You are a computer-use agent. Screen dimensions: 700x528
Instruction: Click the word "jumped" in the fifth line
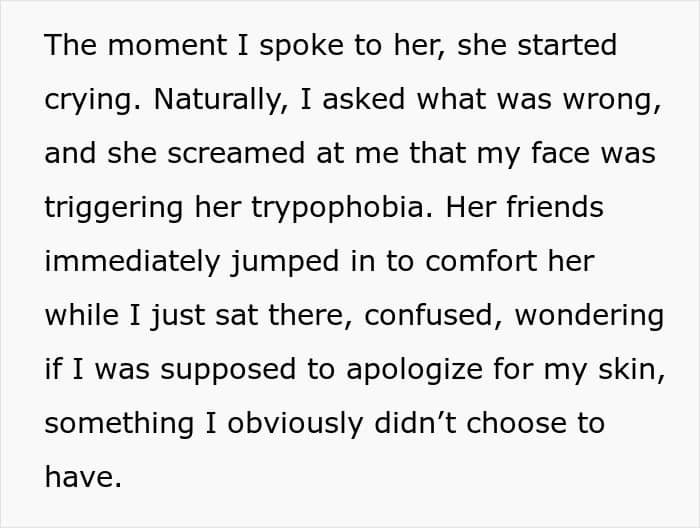click(x=285, y=262)
